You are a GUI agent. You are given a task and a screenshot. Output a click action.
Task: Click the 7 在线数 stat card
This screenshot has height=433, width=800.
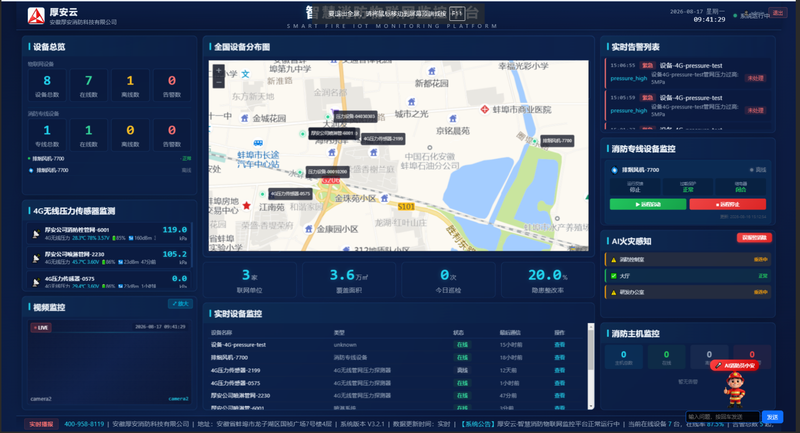point(89,85)
